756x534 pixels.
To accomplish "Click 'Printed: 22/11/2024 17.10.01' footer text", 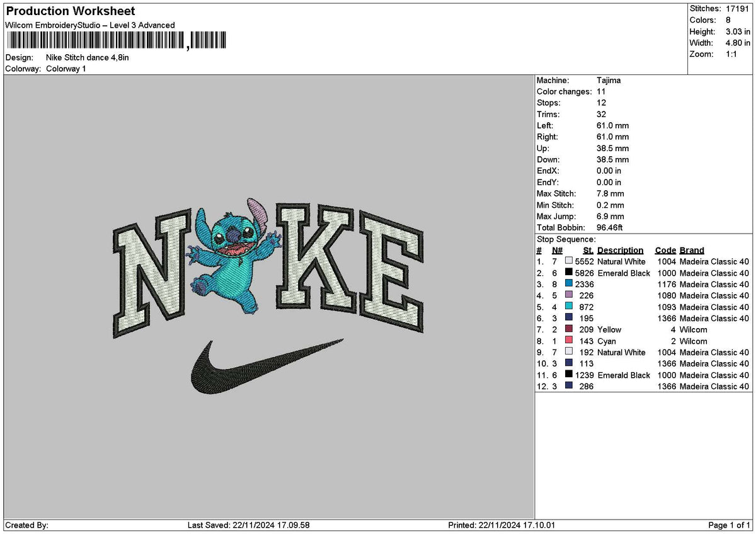I will pyautogui.click(x=501, y=525).
